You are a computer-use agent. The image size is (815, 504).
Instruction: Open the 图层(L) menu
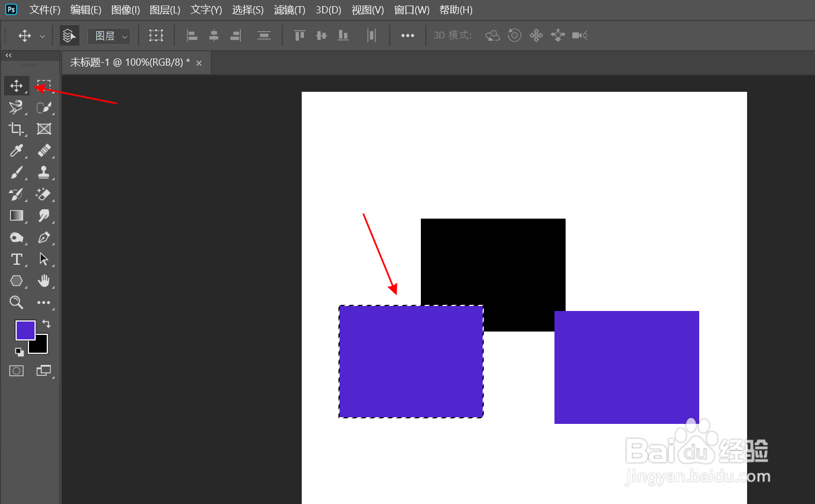(x=165, y=10)
